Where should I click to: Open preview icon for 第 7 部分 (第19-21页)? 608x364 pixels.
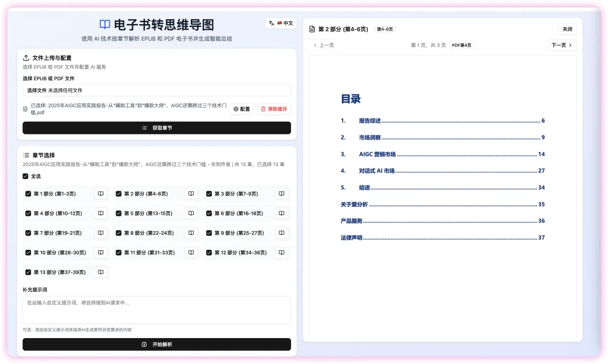point(100,233)
